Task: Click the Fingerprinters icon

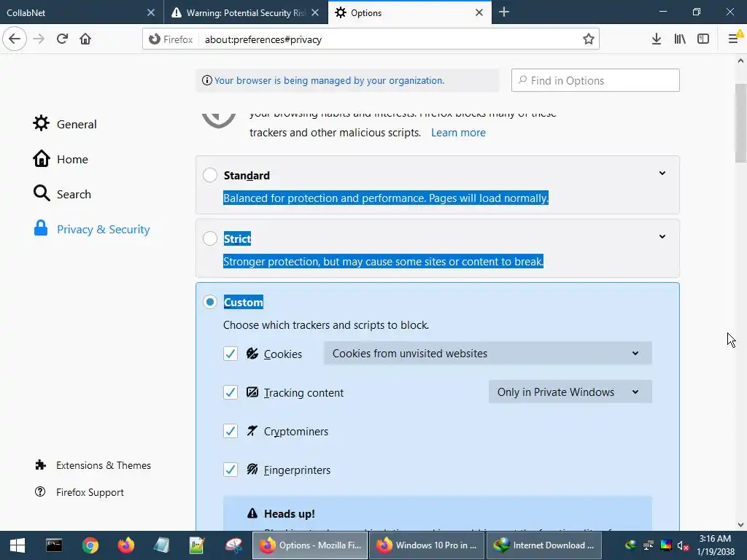Action: (x=252, y=470)
